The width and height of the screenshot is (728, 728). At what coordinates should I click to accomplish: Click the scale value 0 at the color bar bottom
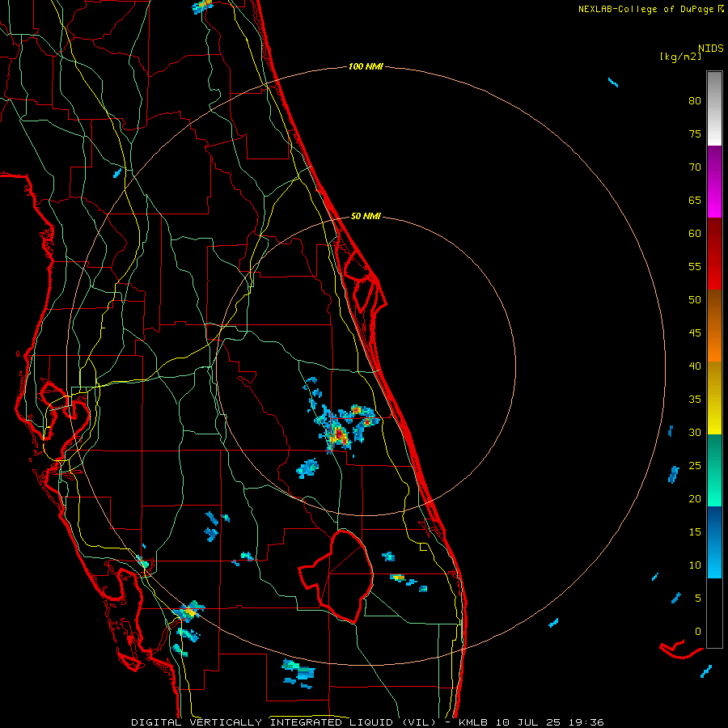pos(698,632)
